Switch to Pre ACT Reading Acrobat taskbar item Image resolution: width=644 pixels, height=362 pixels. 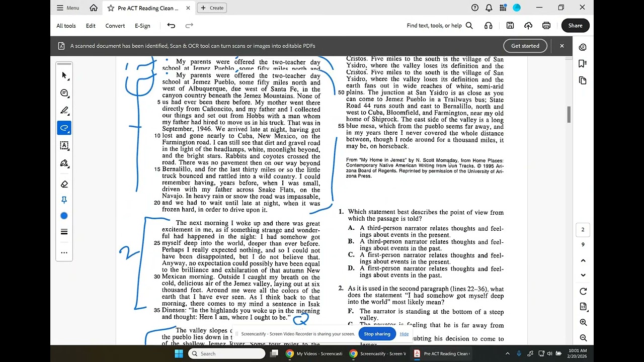click(442, 353)
